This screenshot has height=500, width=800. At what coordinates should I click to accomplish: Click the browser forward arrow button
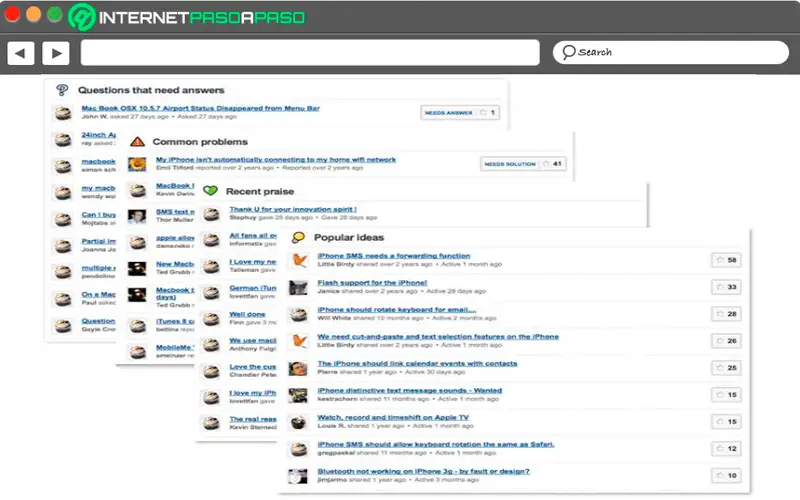point(56,53)
